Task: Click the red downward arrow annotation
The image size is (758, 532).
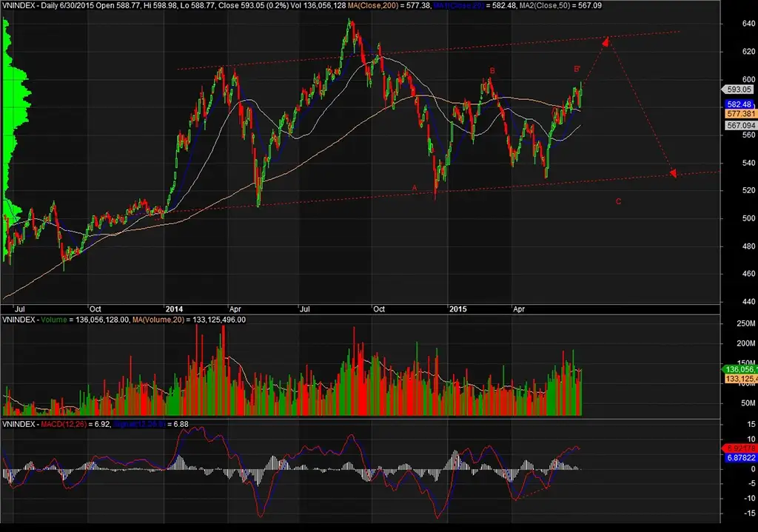Action: (x=673, y=175)
